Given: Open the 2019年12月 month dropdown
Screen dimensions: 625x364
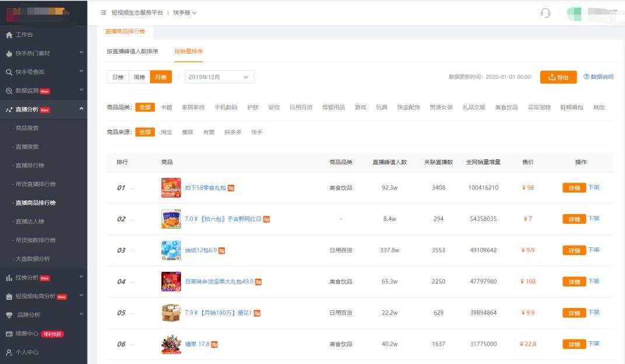Looking at the screenshot, I should 219,77.
